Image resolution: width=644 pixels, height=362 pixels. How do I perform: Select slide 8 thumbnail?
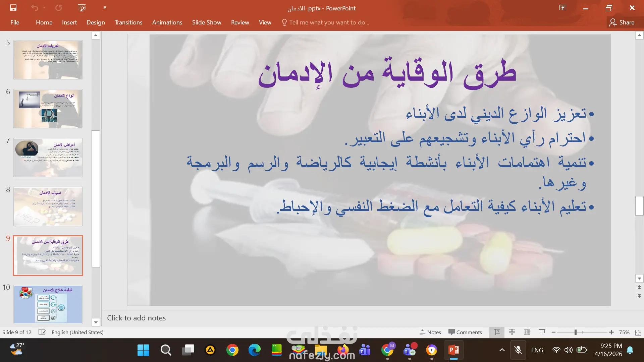(48, 206)
